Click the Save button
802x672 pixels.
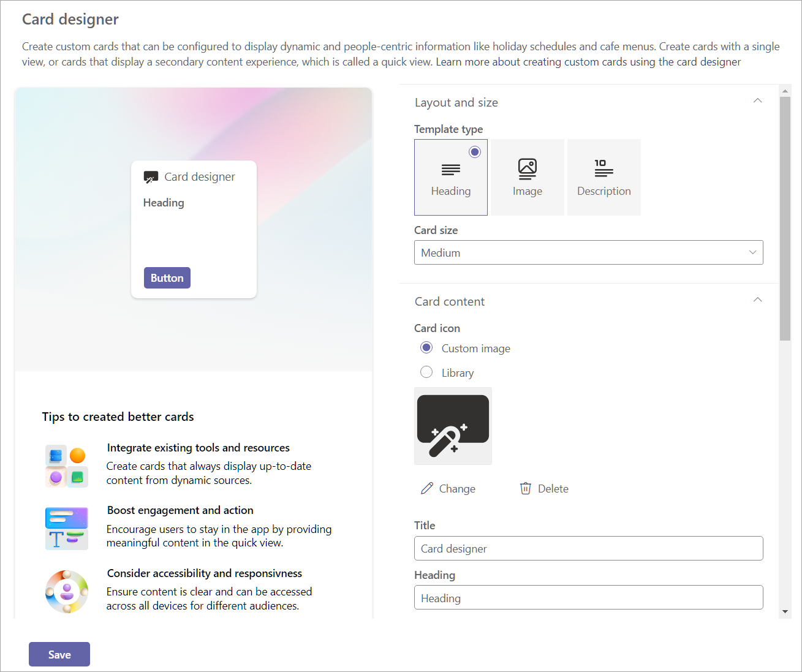pos(59,654)
